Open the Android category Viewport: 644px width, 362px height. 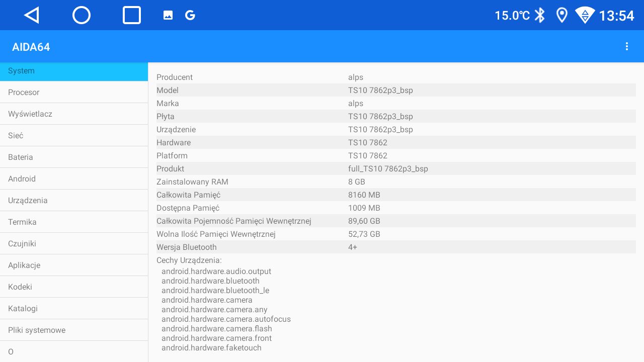click(x=74, y=179)
